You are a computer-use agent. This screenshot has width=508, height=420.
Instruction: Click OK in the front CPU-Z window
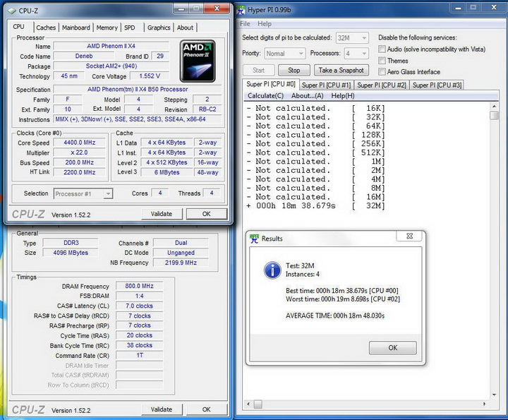click(x=206, y=214)
